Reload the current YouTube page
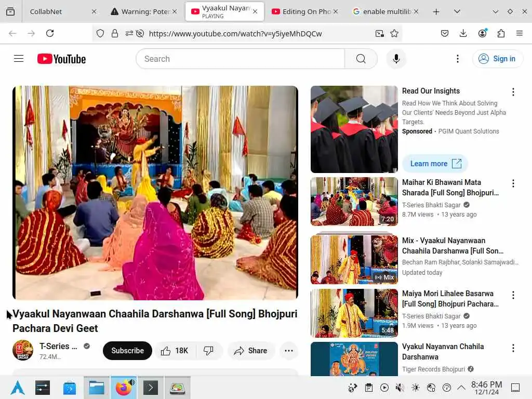The height and width of the screenshot is (399, 532). pyautogui.click(x=50, y=33)
